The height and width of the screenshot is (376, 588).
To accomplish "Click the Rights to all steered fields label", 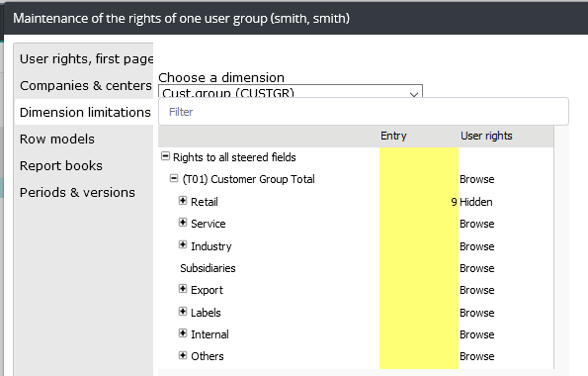I will click(234, 157).
